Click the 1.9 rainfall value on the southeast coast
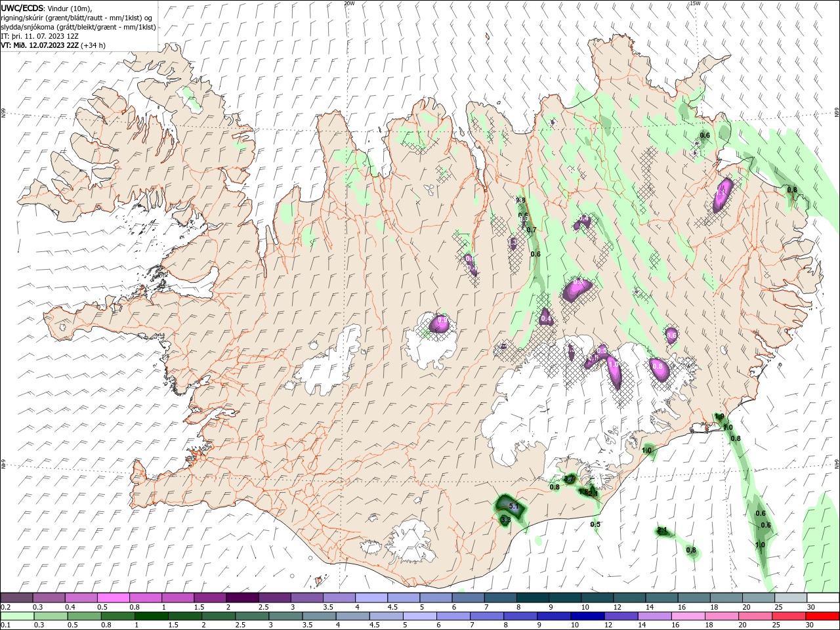The width and height of the screenshot is (840, 630). 719,417
